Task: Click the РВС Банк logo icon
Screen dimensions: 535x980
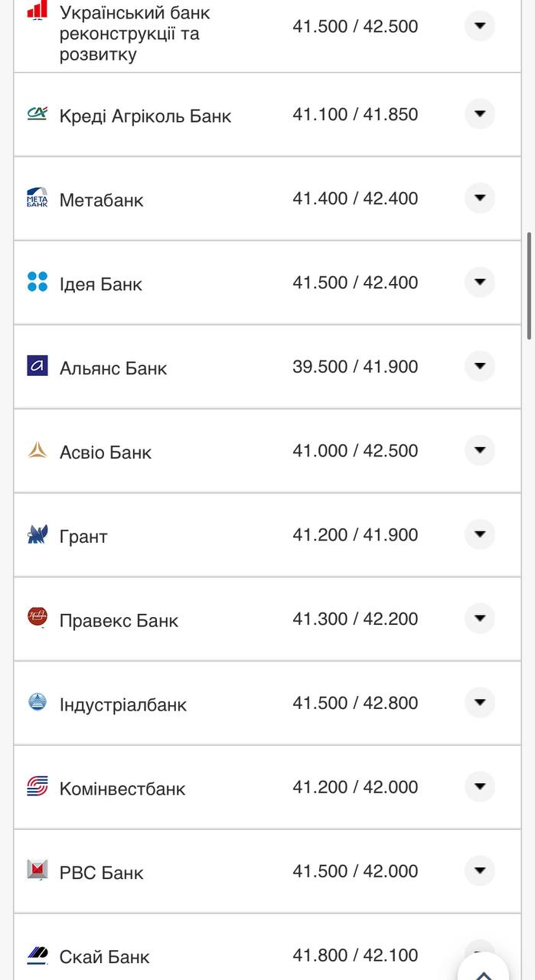Action: pyautogui.click(x=37, y=871)
